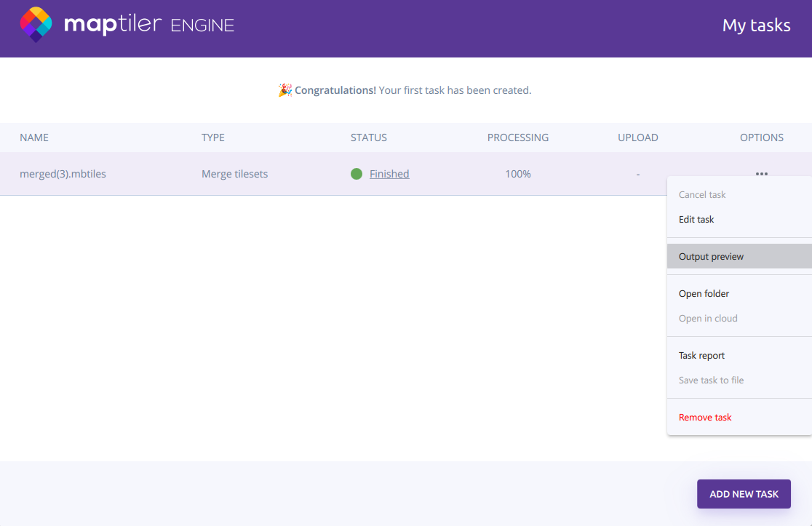
Task: Click the green Finished status indicator dot
Action: 357,173
